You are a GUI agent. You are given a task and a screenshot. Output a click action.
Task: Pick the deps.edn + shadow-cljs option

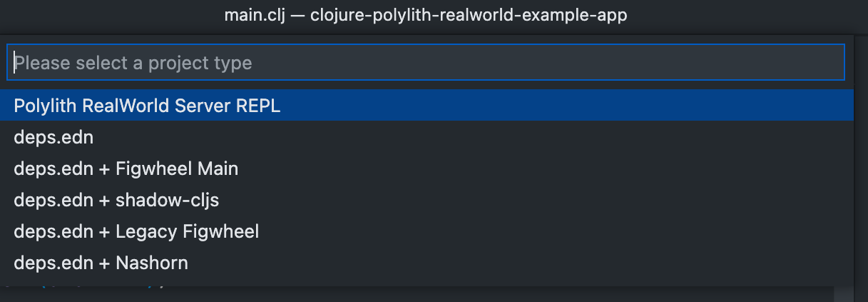tap(116, 200)
